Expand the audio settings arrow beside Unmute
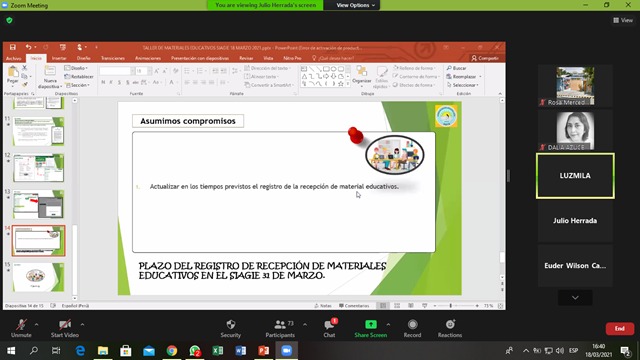Screen dimensions: 640x360 [x=36, y=324]
